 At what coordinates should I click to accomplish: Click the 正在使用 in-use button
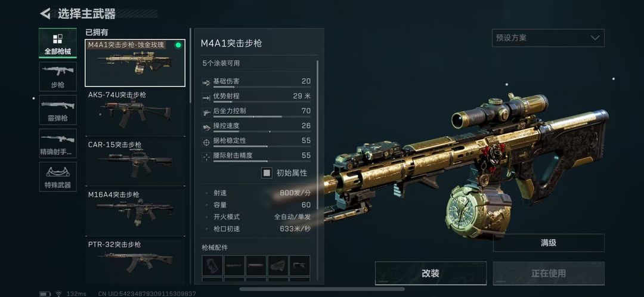click(549, 273)
